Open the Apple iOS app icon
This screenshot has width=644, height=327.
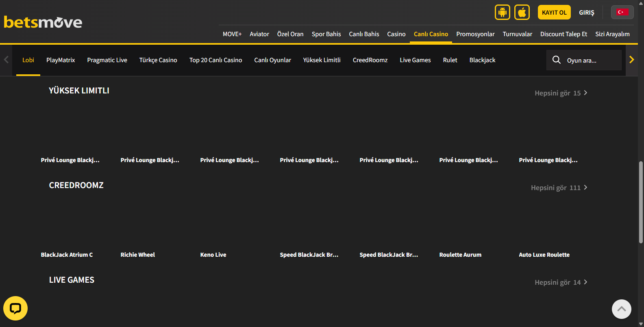(522, 12)
